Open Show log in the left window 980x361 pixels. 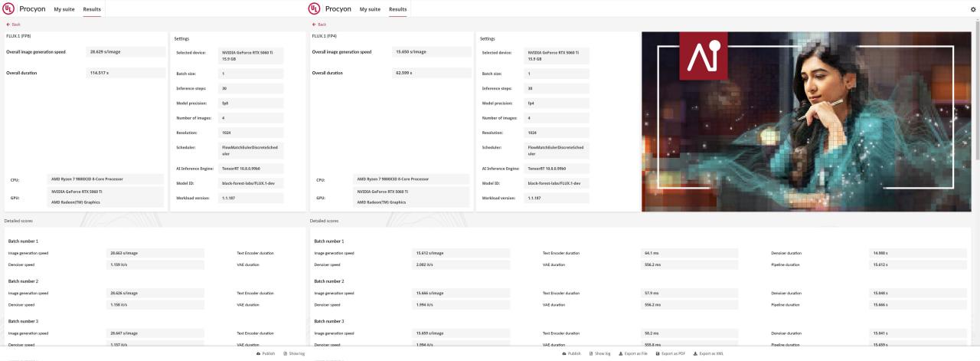point(294,353)
